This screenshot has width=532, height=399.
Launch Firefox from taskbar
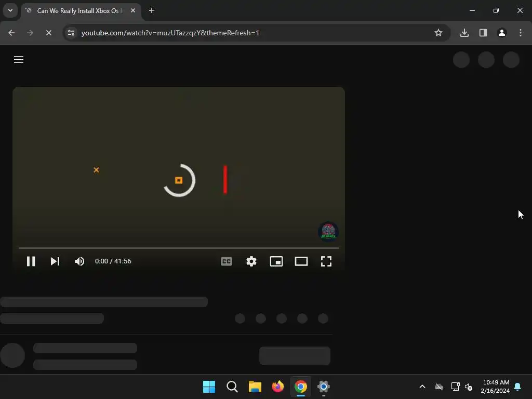[x=278, y=387]
